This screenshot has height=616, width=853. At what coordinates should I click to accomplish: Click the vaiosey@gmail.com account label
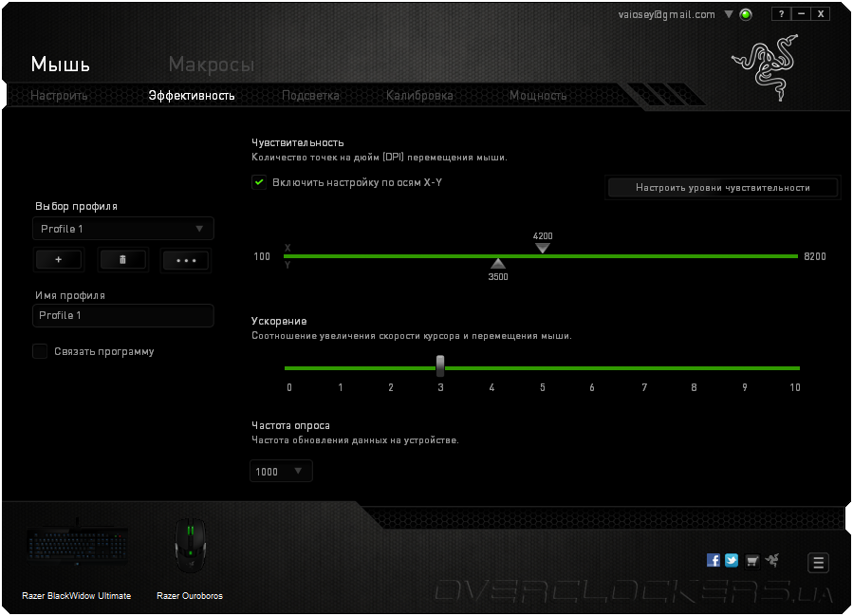666,14
